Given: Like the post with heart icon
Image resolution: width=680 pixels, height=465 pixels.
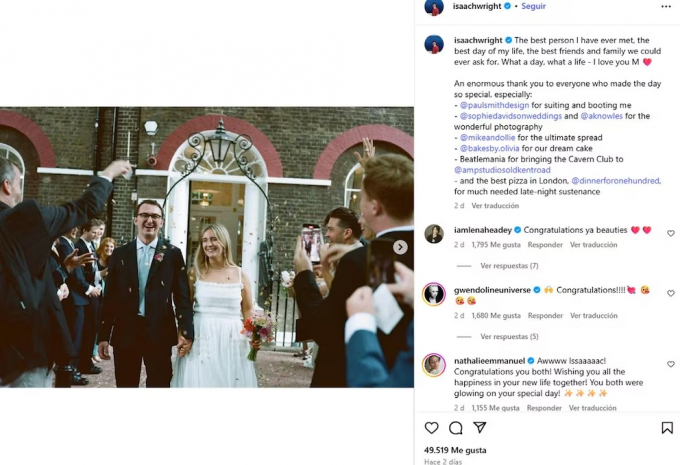Looking at the screenshot, I should coord(432,428).
